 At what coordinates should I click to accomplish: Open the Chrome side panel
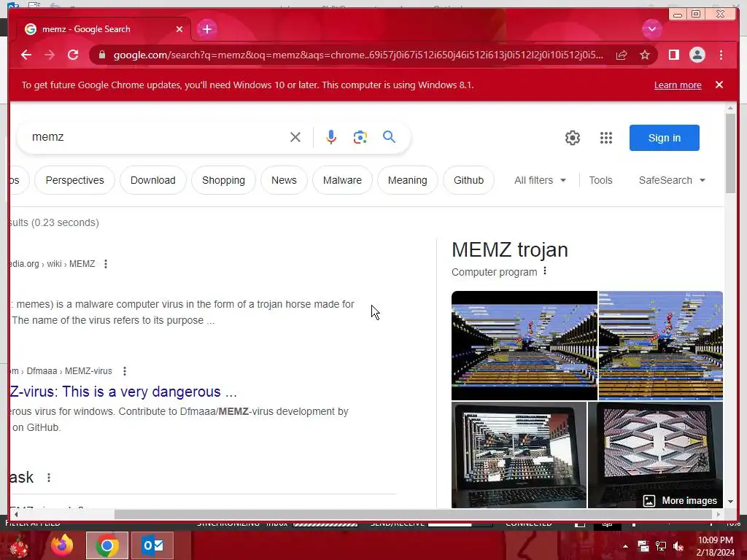(673, 55)
